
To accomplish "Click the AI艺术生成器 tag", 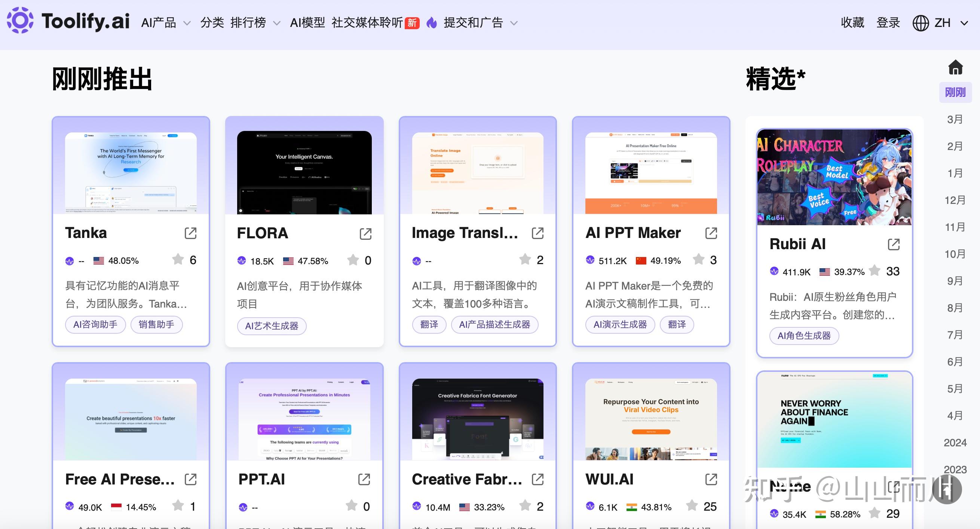I will pyautogui.click(x=272, y=326).
